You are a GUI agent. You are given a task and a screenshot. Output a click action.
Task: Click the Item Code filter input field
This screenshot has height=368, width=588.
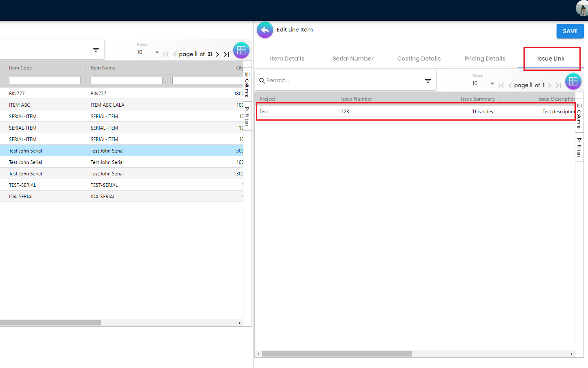click(x=45, y=81)
